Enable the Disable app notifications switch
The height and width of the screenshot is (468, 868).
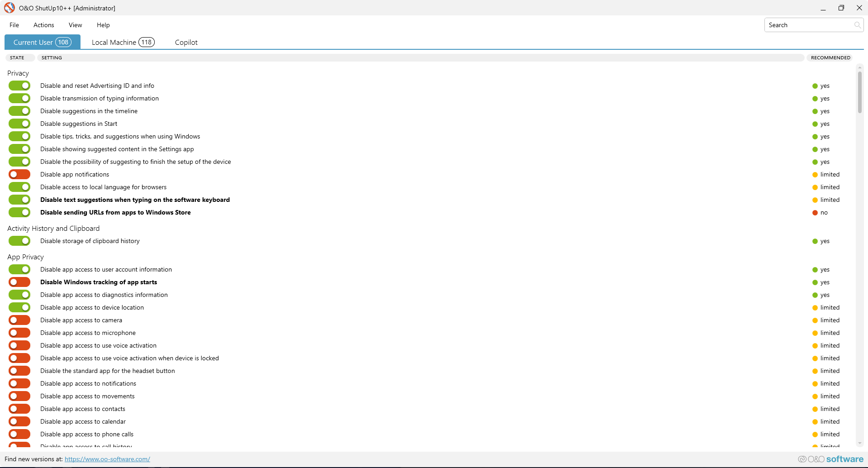click(19, 174)
